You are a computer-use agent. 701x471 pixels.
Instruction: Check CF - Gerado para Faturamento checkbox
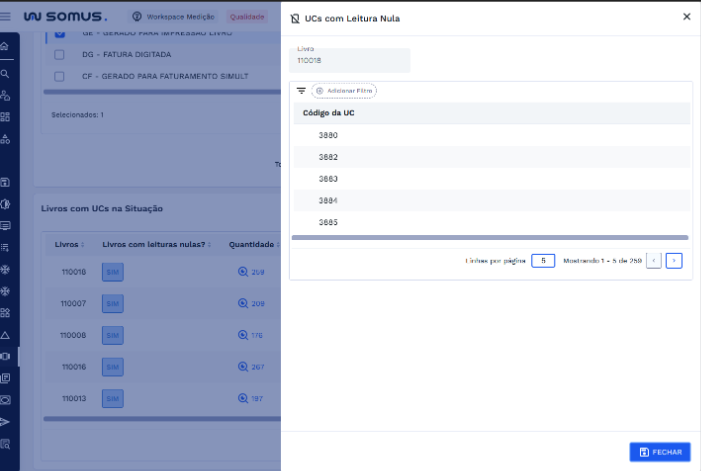[x=59, y=76]
